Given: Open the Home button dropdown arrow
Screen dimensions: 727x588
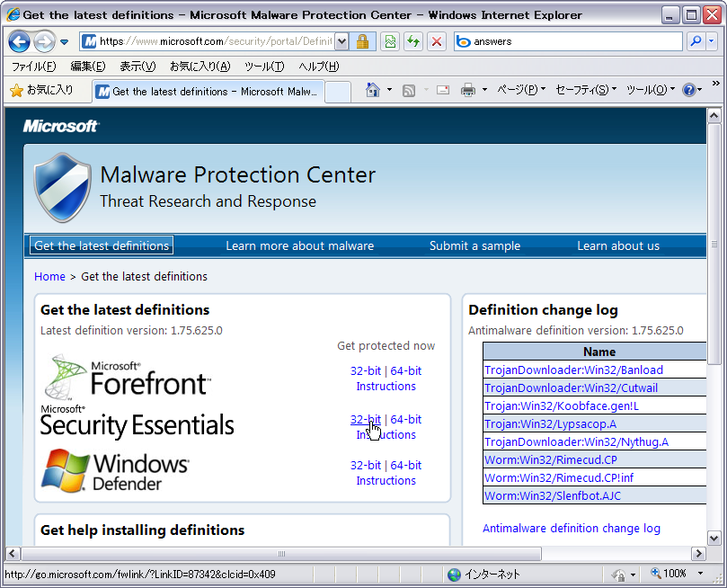Looking at the screenshot, I should click(x=389, y=90).
